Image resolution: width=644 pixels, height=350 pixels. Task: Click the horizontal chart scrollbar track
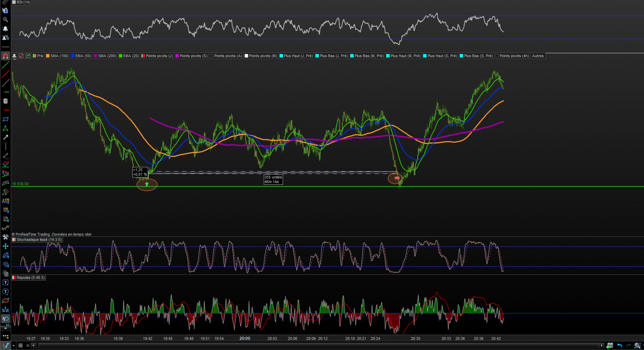[x=318, y=345]
